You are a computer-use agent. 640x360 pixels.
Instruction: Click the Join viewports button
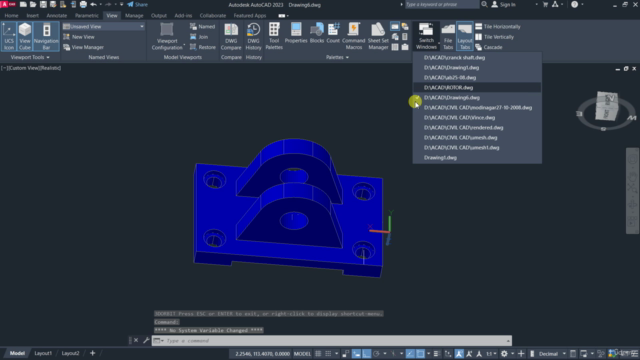(199, 37)
